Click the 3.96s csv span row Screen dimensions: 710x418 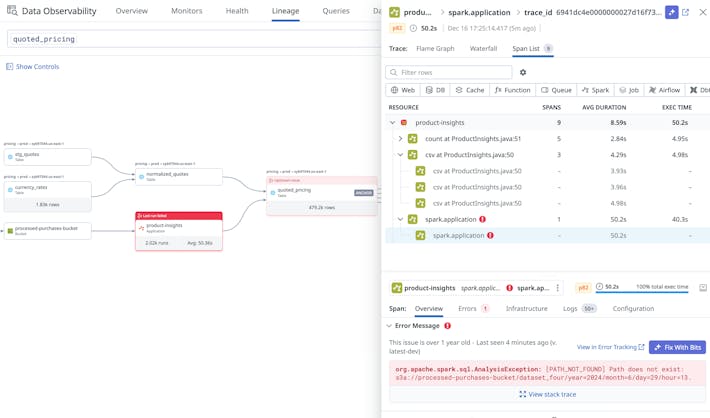pyautogui.click(x=547, y=187)
